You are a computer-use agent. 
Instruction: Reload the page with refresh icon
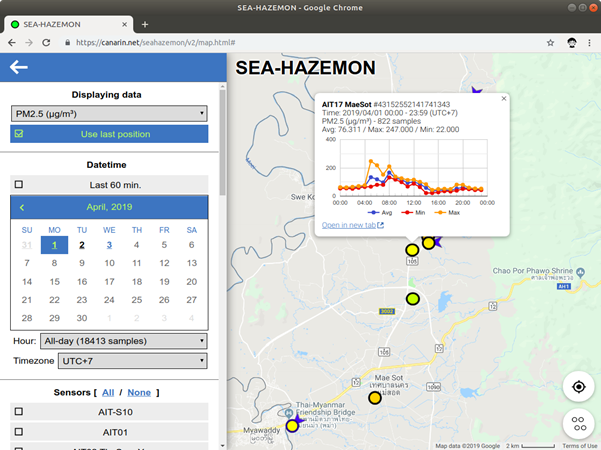click(x=46, y=43)
